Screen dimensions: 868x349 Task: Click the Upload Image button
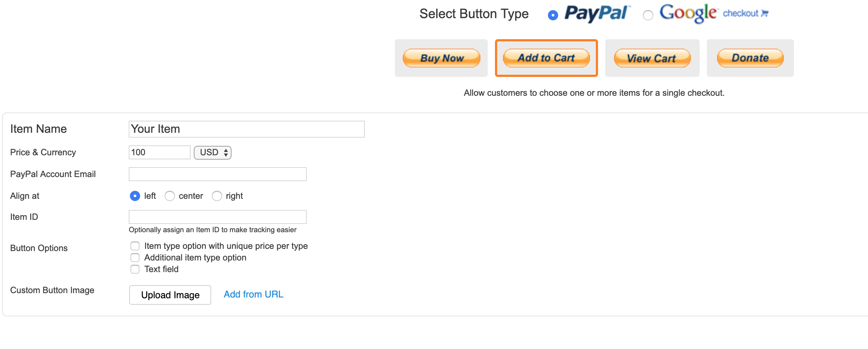coord(170,295)
